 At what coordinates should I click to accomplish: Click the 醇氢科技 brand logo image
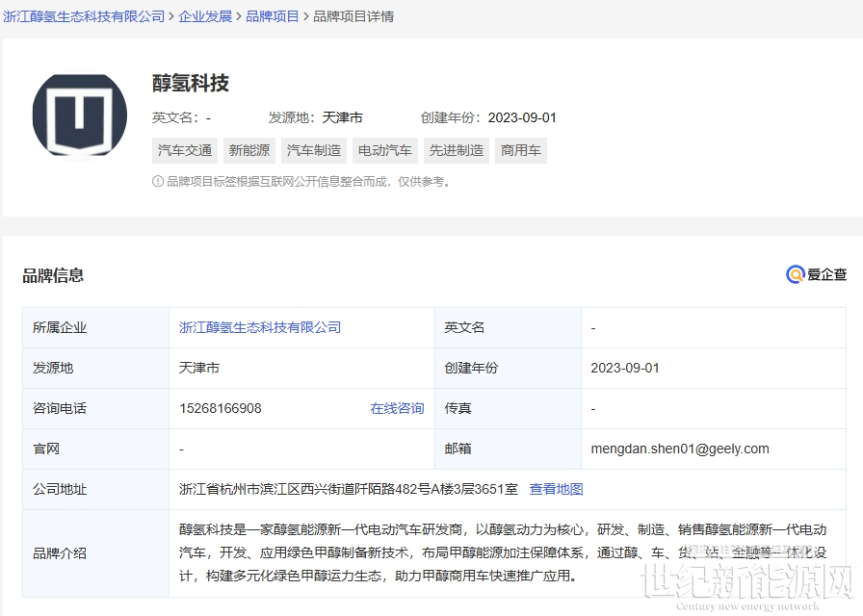pos(80,114)
